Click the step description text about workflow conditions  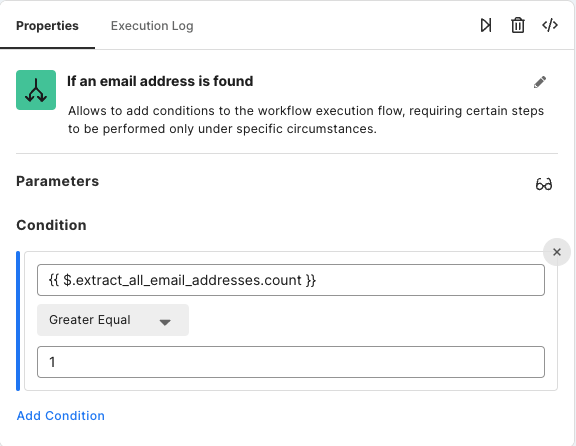[x=306, y=120]
